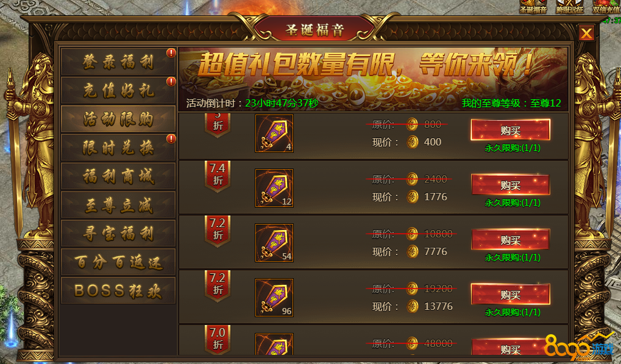The width and height of the screenshot is (621, 364).
Task: Click the gold coin beside price 1776
Action: pos(413,197)
